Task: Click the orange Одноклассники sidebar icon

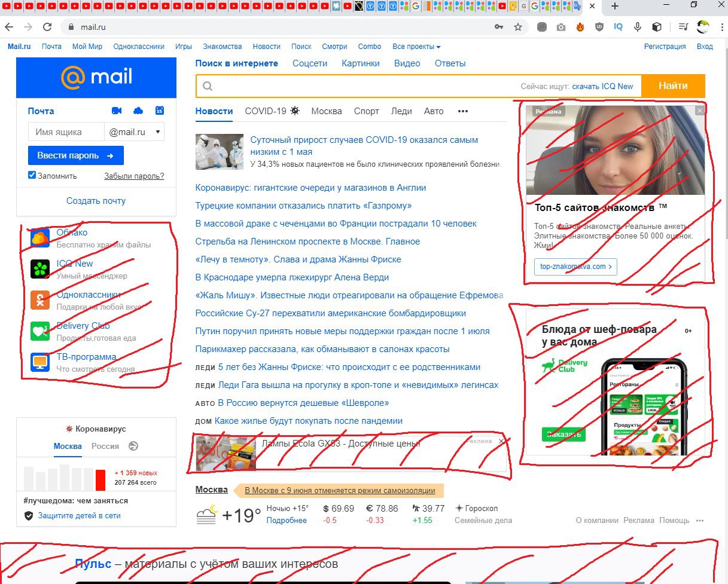Action: (40, 299)
